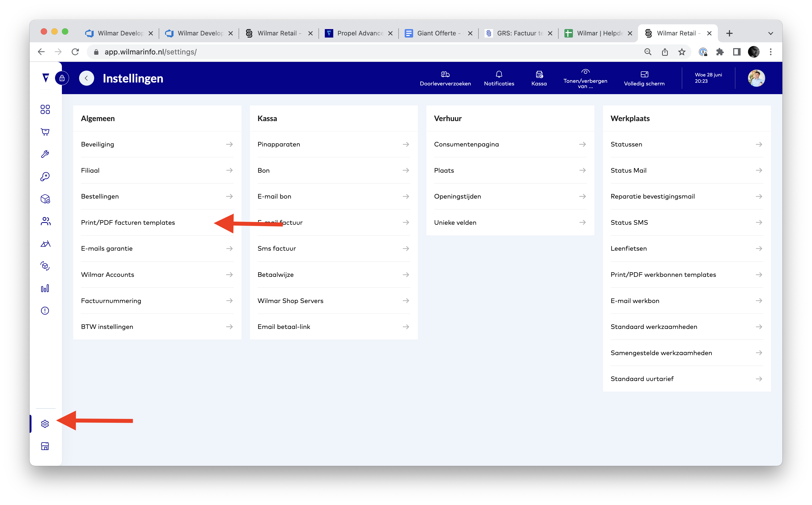The image size is (812, 505).
Task: Open the Beveiliging row arrow
Action: tap(229, 144)
